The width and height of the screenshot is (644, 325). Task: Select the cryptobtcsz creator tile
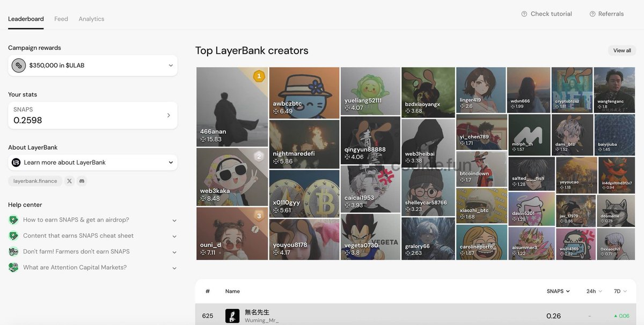pyautogui.click(x=572, y=90)
